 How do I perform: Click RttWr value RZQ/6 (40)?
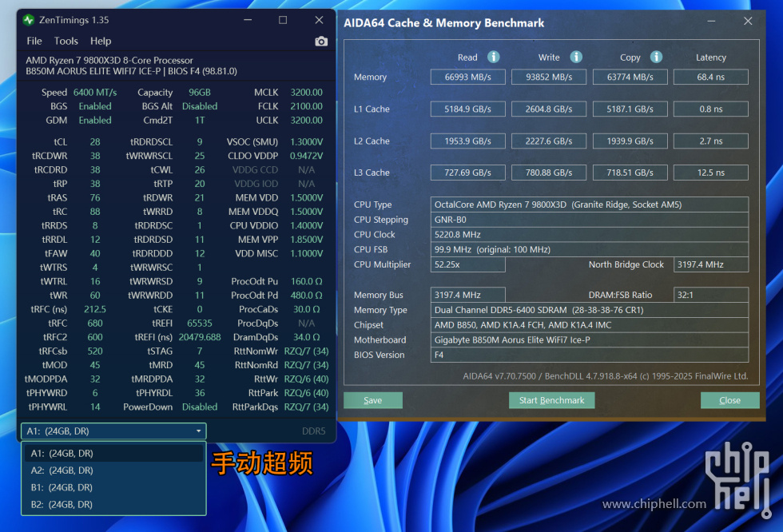click(306, 379)
